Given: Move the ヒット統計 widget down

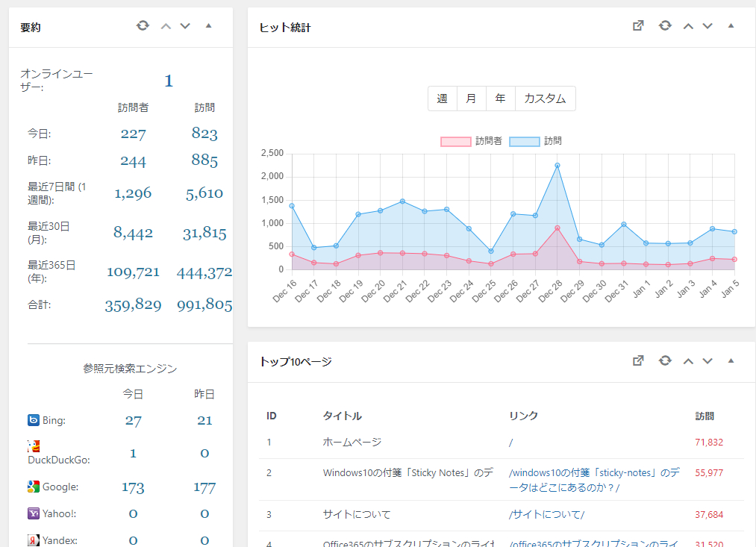Looking at the screenshot, I should tap(707, 26).
